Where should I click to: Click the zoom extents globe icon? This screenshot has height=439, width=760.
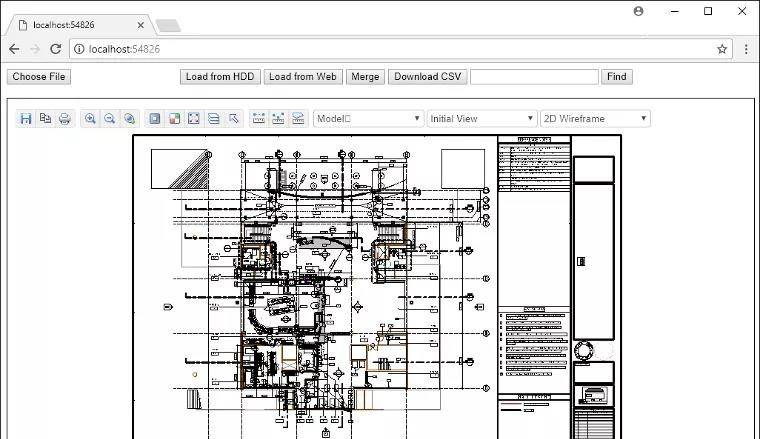[129, 119]
